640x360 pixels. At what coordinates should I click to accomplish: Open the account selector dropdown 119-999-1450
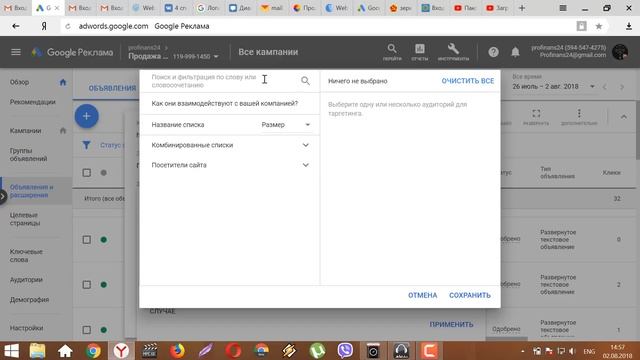[x=196, y=56]
